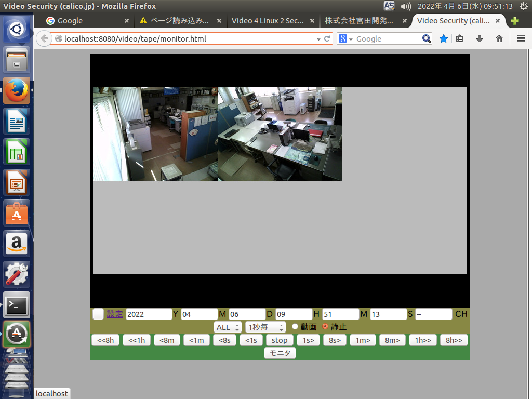Show bookmarks list icon in toolbar
Viewport: 532px width, 399px height.
pyautogui.click(x=460, y=38)
